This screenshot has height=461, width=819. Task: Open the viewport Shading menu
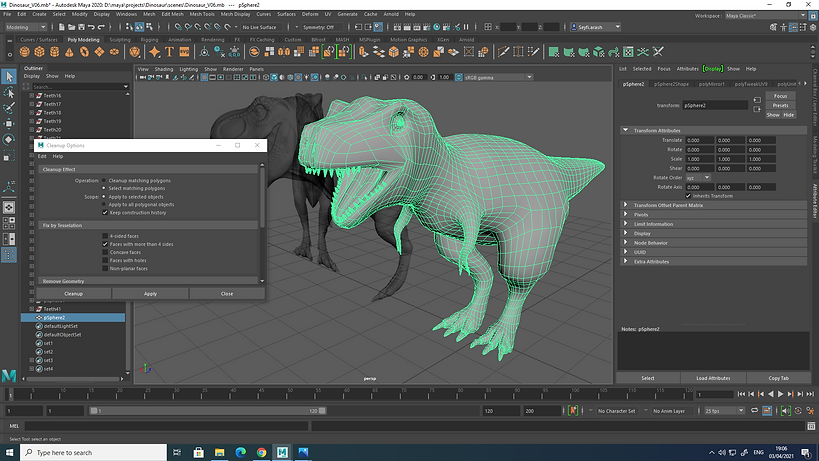[163, 69]
